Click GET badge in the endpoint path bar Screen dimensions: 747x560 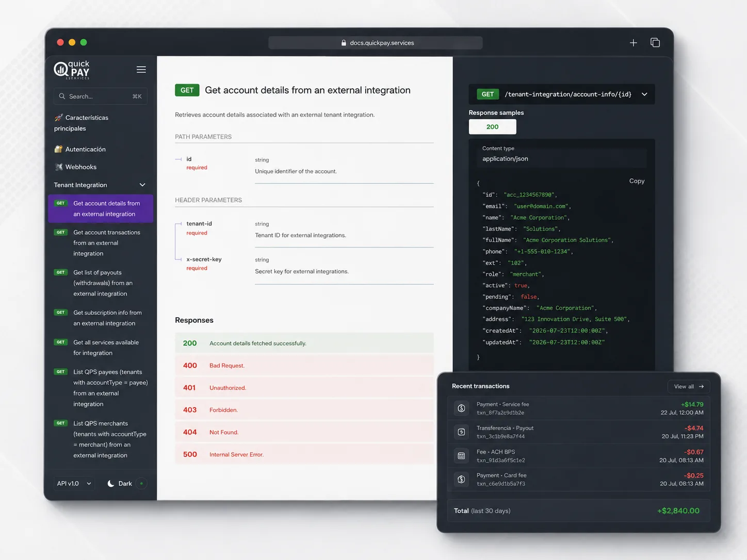(x=488, y=94)
